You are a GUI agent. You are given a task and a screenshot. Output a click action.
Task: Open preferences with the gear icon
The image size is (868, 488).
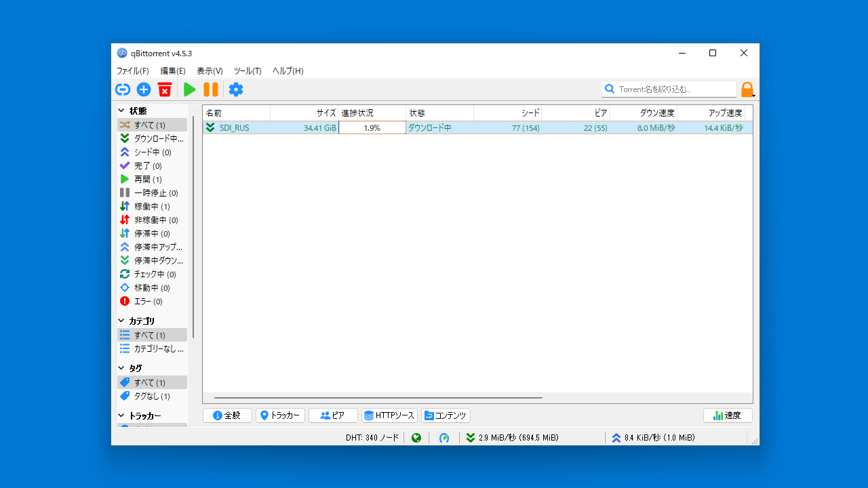tap(236, 89)
